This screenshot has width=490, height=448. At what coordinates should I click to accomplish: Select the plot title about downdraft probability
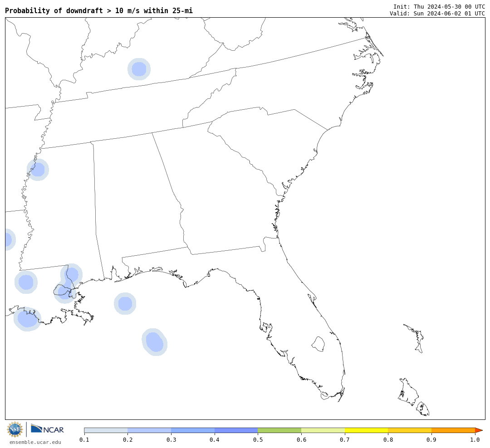click(99, 10)
